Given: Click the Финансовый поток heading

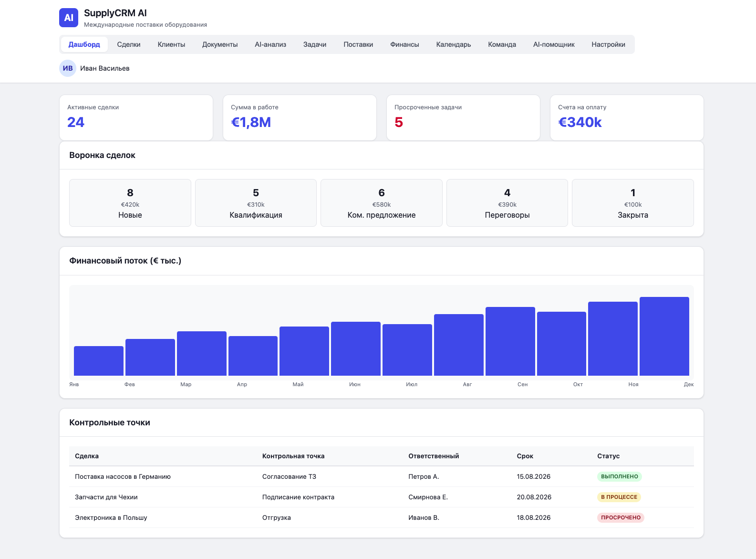Looking at the screenshot, I should point(125,261).
